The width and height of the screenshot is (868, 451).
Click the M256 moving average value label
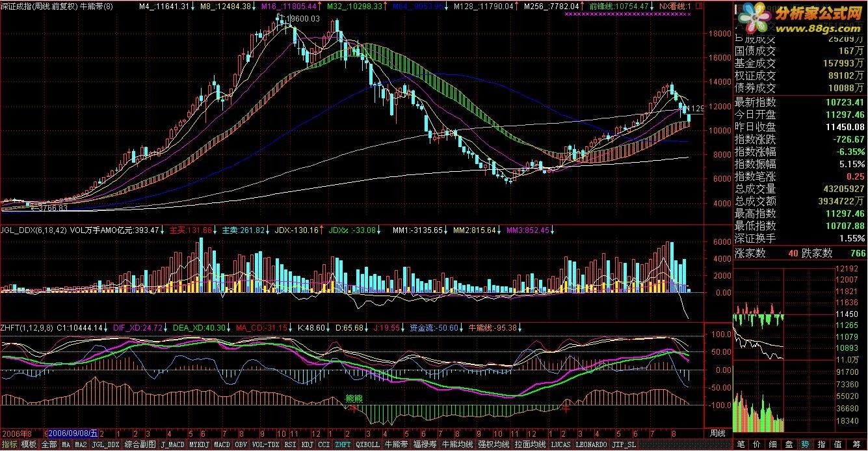click(554, 6)
